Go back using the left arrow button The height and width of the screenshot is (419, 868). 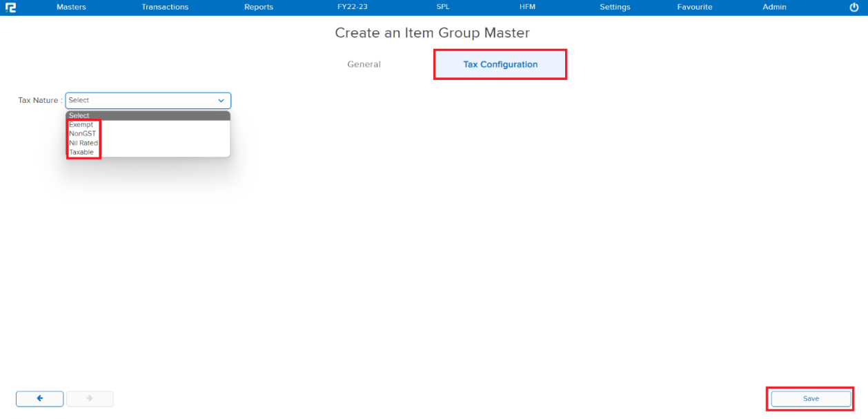click(x=40, y=398)
